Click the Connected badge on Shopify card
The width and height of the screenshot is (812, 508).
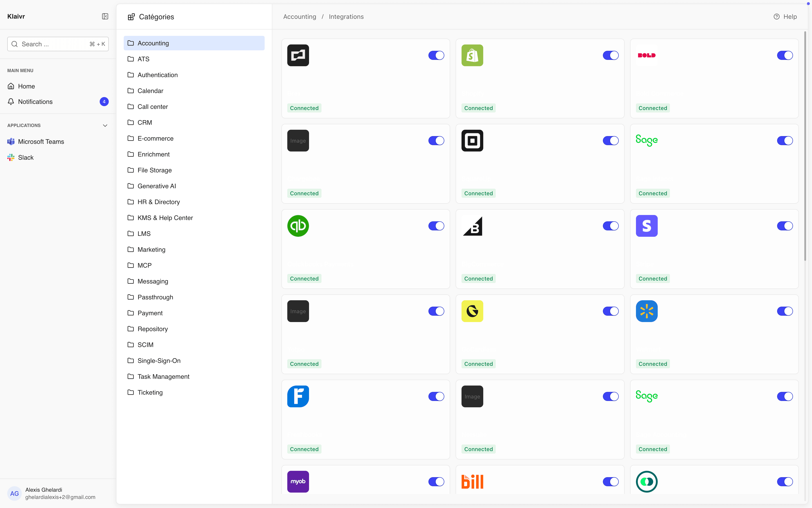click(478, 108)
